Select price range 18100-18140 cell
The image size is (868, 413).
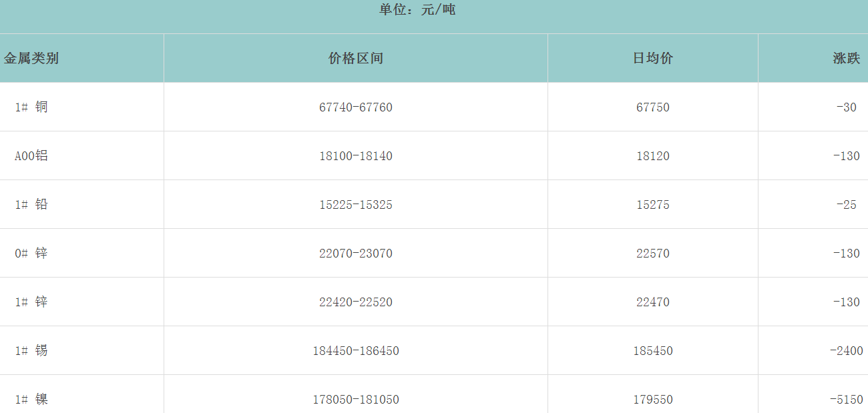355,156
